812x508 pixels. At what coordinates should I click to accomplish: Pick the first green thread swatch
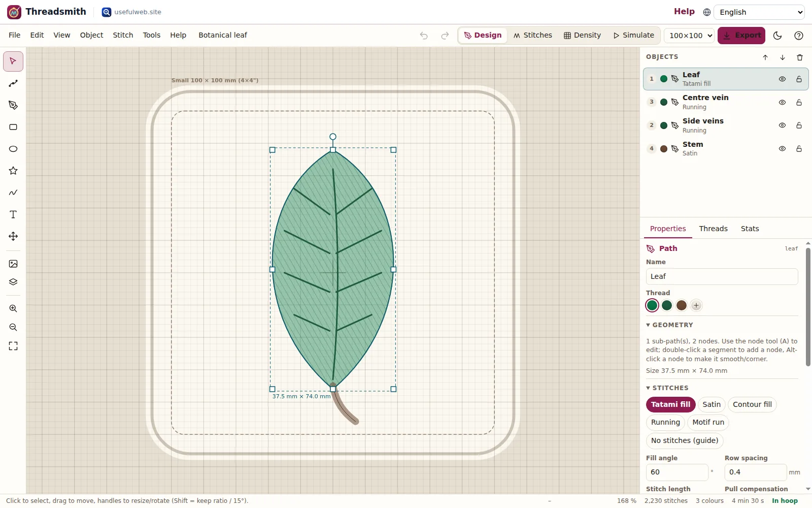pos(652,305)
